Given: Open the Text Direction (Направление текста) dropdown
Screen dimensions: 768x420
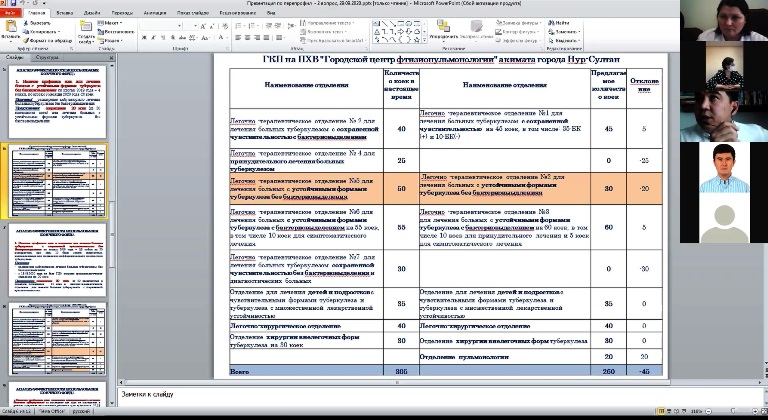Looking at the screenshot, I should point(327,23).
